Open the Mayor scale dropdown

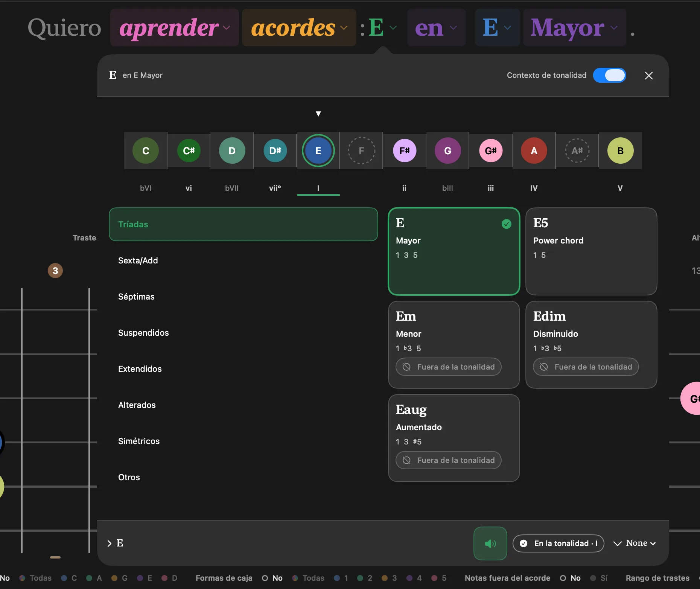575,28
